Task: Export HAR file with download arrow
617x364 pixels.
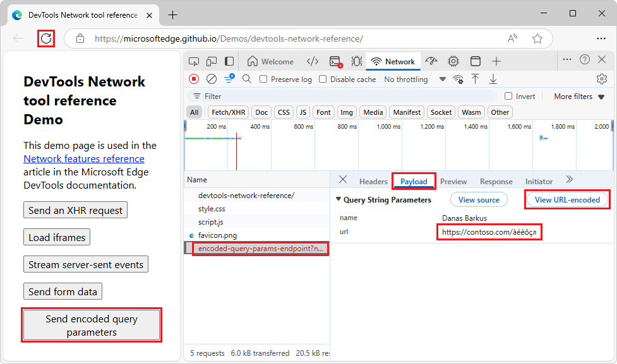Action: tap(493, 79)
